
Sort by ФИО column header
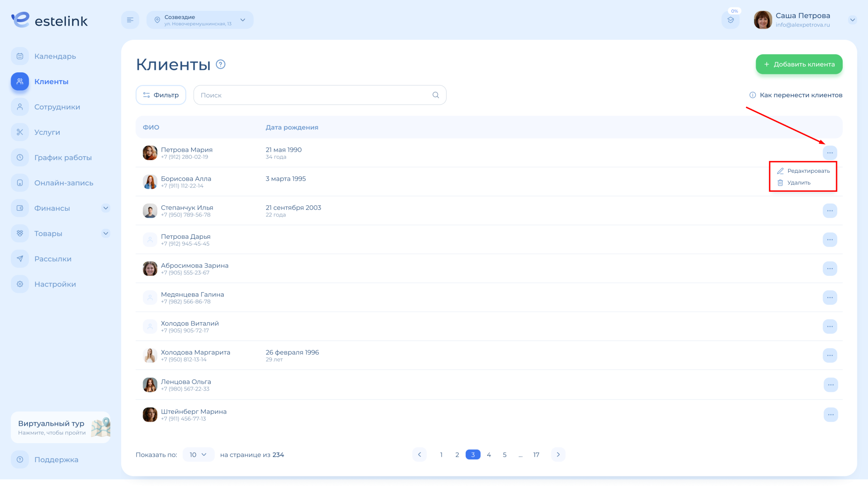[x=151, y=127]
